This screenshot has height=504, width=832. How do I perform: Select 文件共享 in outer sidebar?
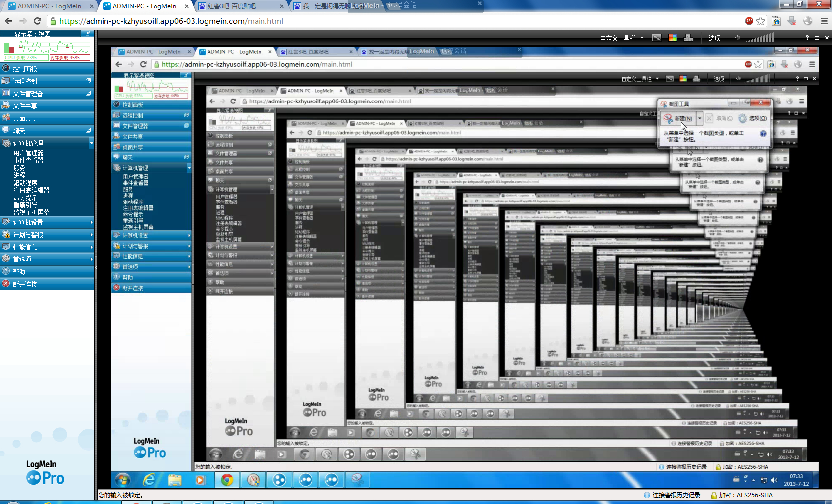coord(47,105)
